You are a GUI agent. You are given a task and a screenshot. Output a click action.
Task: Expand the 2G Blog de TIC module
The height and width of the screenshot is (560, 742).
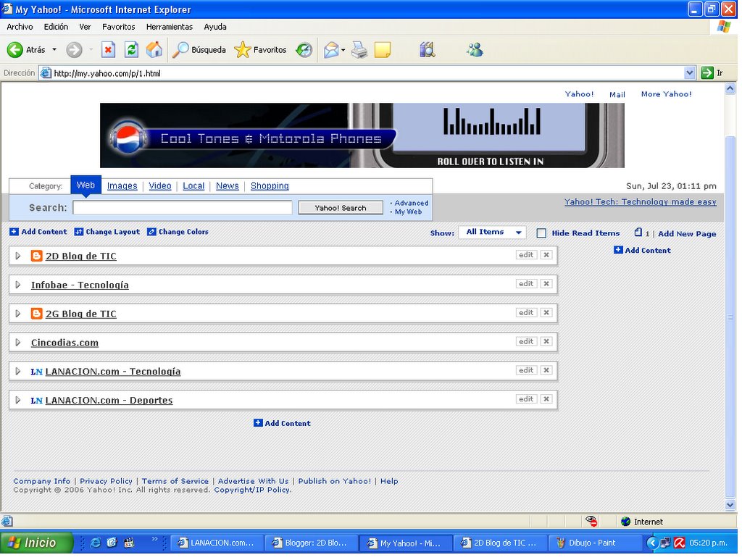click(18, 314)
